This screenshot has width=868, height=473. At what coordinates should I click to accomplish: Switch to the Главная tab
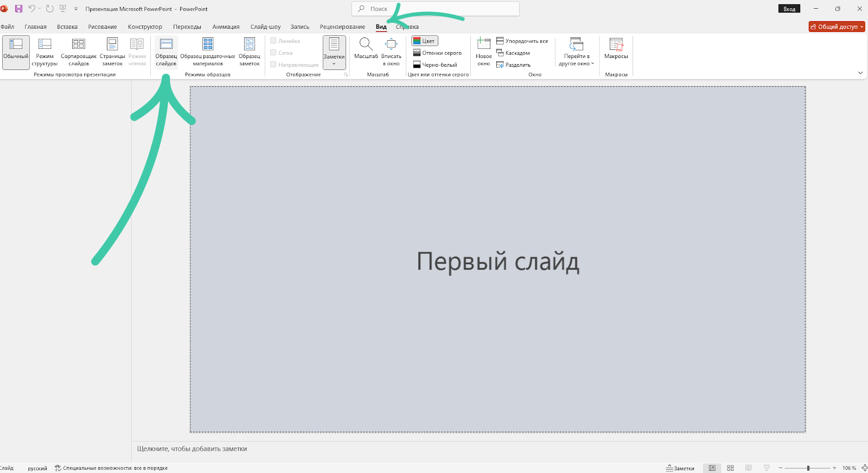click(x=35, y=27)
